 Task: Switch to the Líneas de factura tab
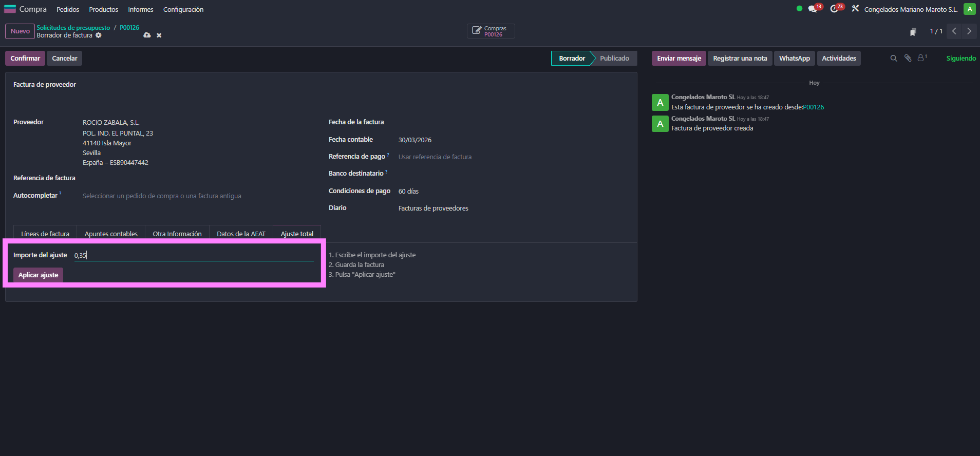[x=45, y=234]
